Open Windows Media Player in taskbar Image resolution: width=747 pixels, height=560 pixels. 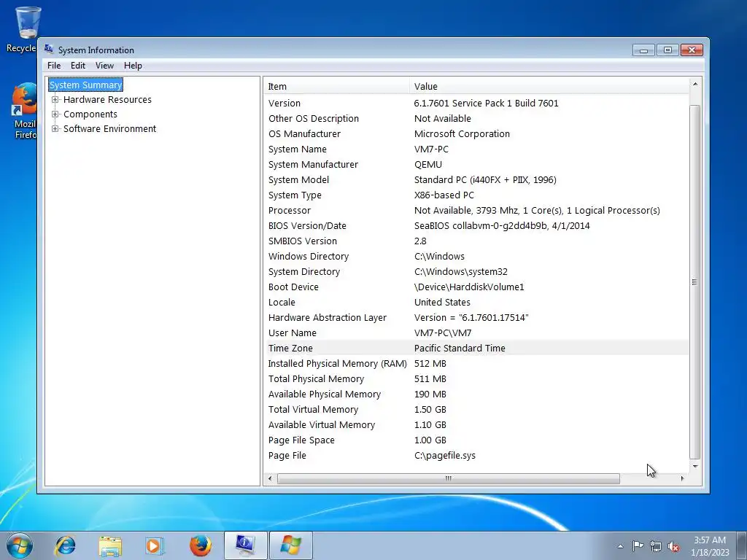(x=155, y=545)
